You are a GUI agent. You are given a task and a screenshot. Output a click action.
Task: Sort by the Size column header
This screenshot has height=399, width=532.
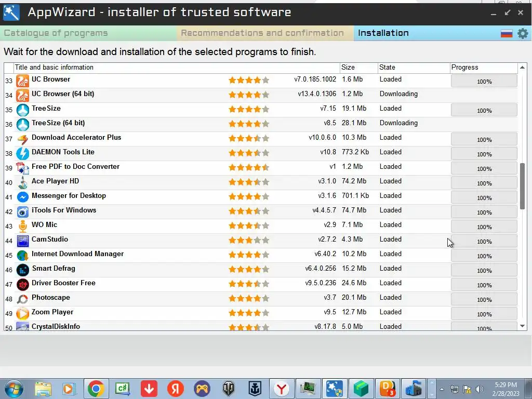coord(358,67)
